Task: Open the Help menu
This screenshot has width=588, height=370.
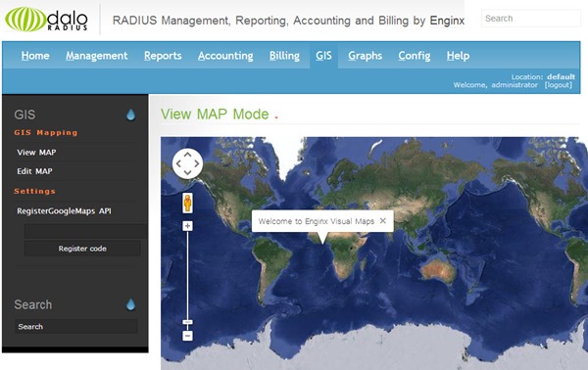Action: tap(458, 56)
